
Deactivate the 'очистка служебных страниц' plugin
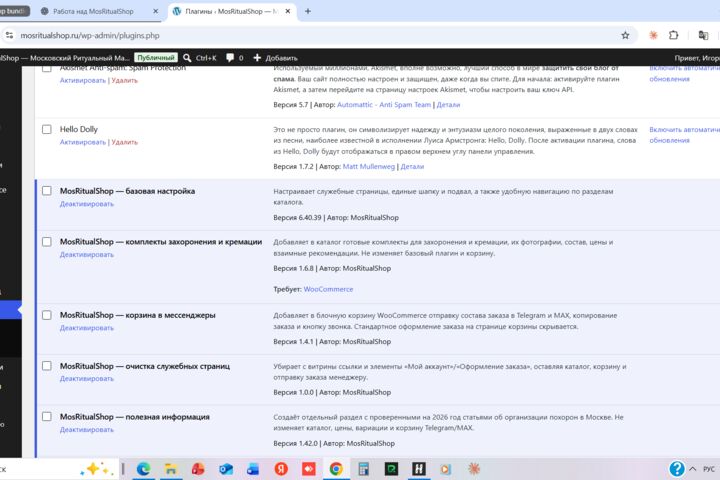[87, 378]
